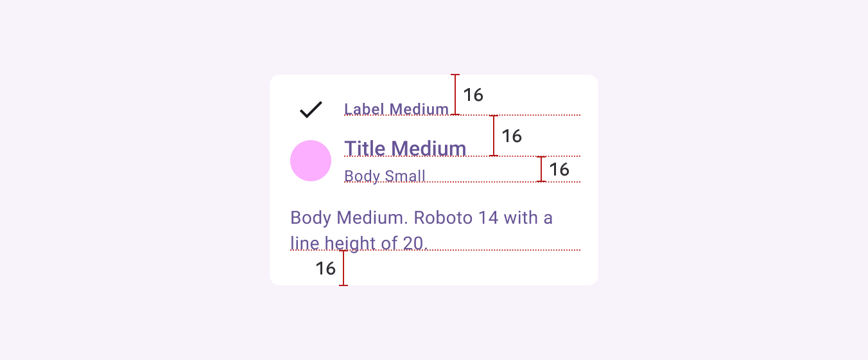Screen dimensions: 868x360
Task: Select the "line height of 20." text
Action: click(x=359, y=243)
